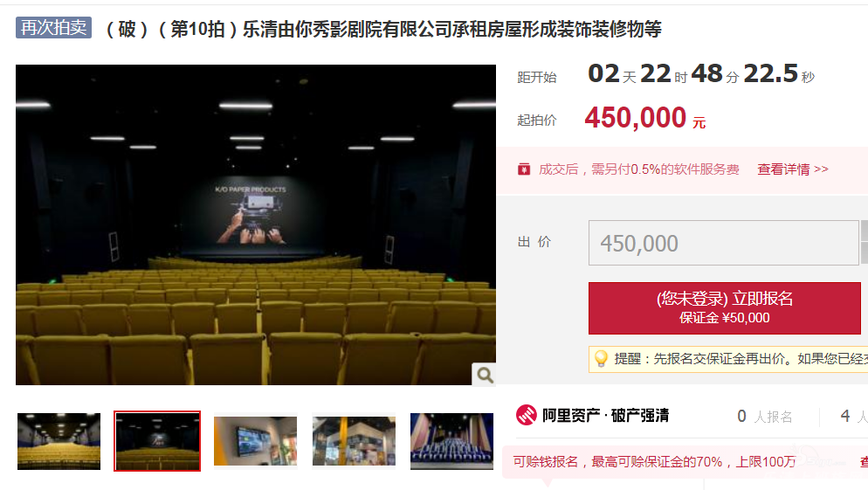Click the red fee icon beside 成交后 notice
Viewport: 868px width, 490px height.
coord(524,169)
